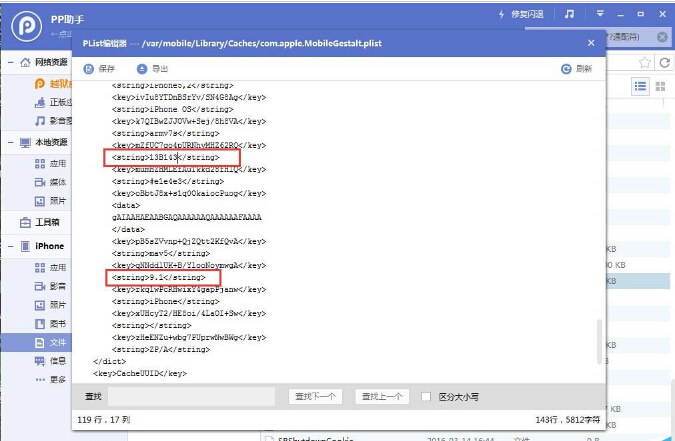
Task: Click the 9.1 string line
Action: click(x=159, y=277)
